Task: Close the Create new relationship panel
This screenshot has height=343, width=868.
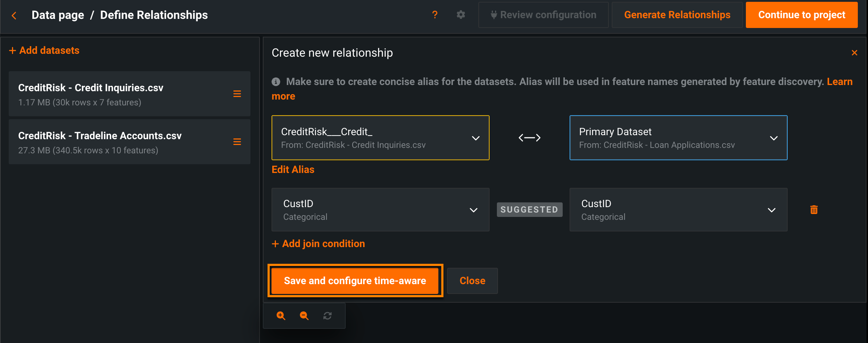Action: [855, 53]
